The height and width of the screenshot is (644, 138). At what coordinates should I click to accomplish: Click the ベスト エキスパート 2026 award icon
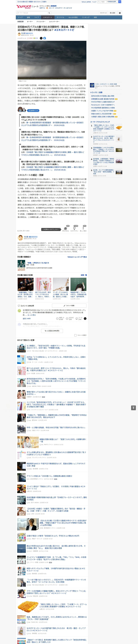pyautogui.click(x=92, y=85)
